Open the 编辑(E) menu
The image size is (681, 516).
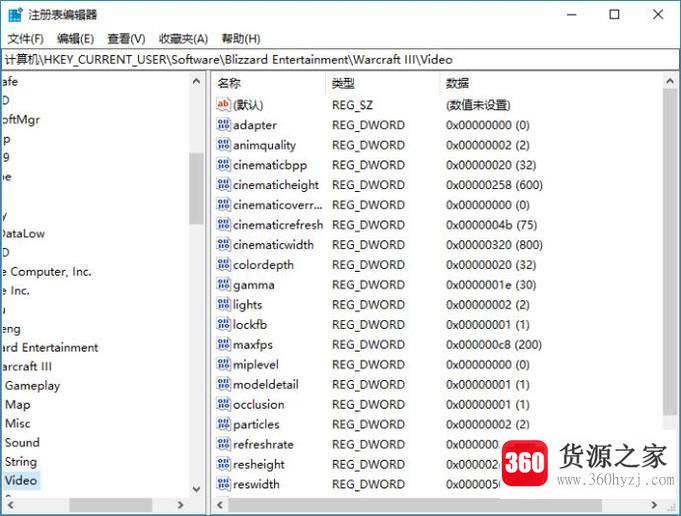[76, 39]
